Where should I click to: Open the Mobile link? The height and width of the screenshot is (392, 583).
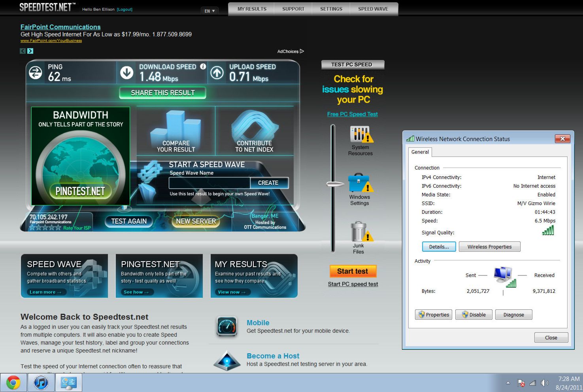click(x=258, y=323)
